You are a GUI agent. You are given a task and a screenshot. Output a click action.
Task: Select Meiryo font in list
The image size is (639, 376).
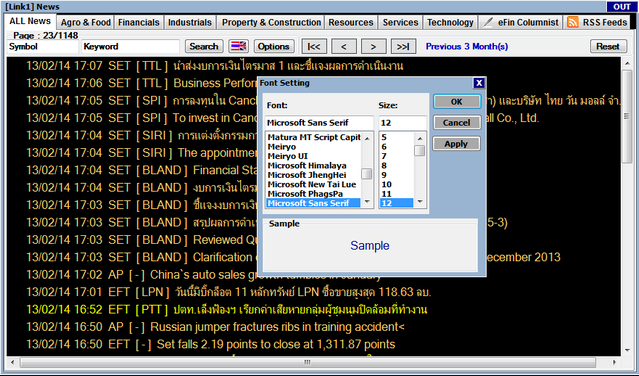(313, 147)
